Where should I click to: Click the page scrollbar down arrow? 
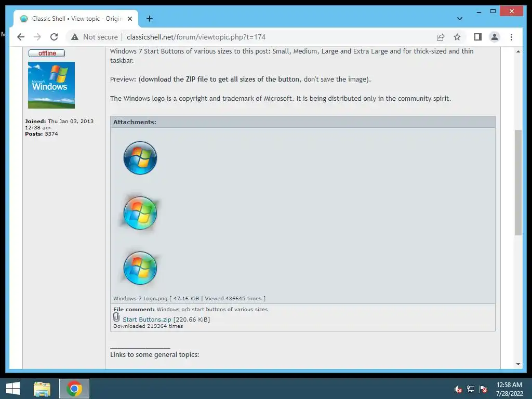click(518, 364)
